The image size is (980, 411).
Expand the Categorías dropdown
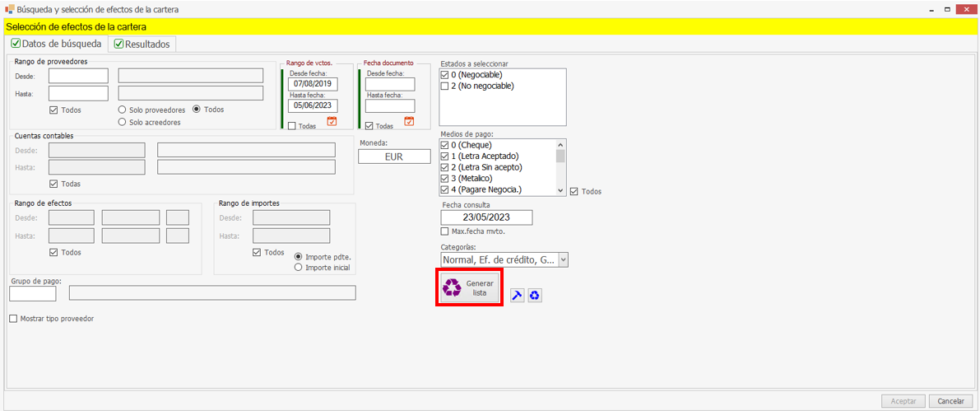point(563,259)
